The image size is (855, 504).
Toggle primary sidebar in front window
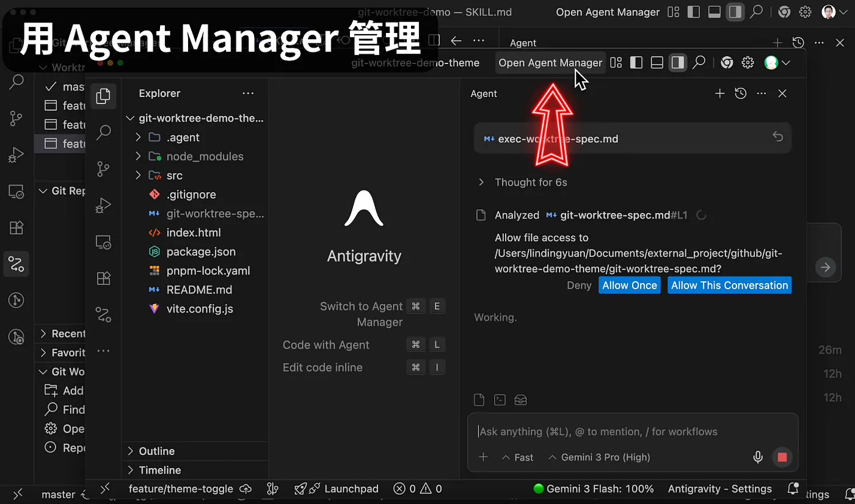coord(636,62)
